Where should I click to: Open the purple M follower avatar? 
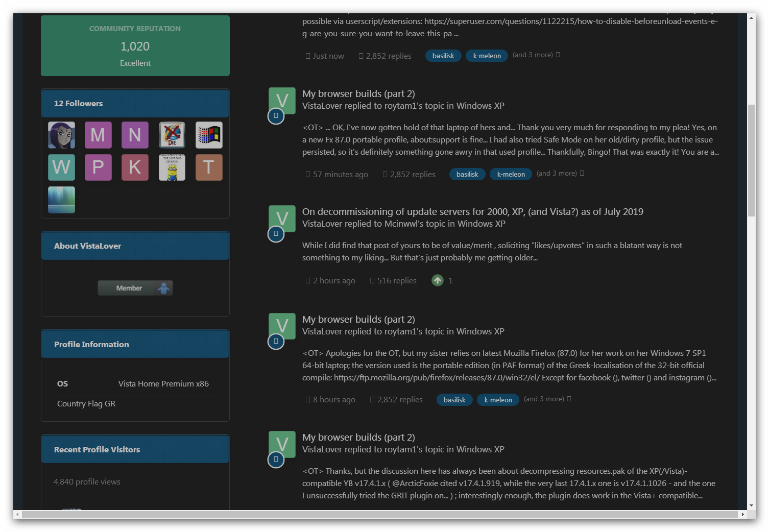pyautogui.click(x=98, y=135)
